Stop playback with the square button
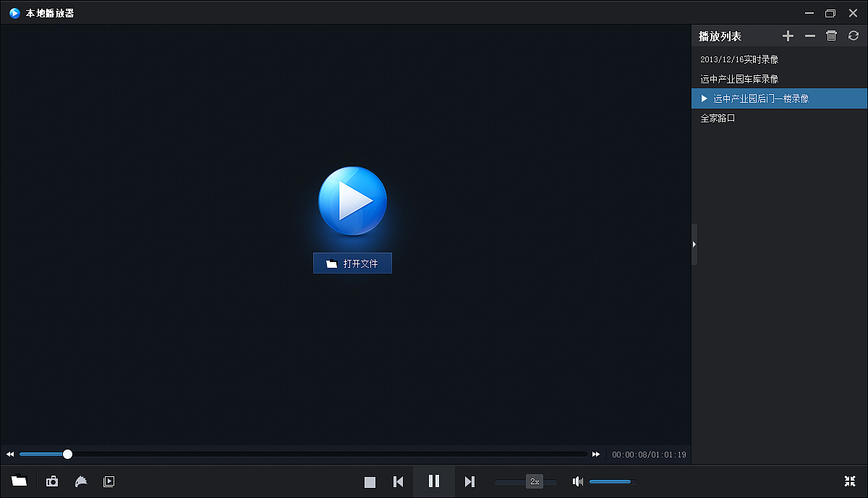The width and height of the screenshot is (868, 498). [x=370, y=481]
